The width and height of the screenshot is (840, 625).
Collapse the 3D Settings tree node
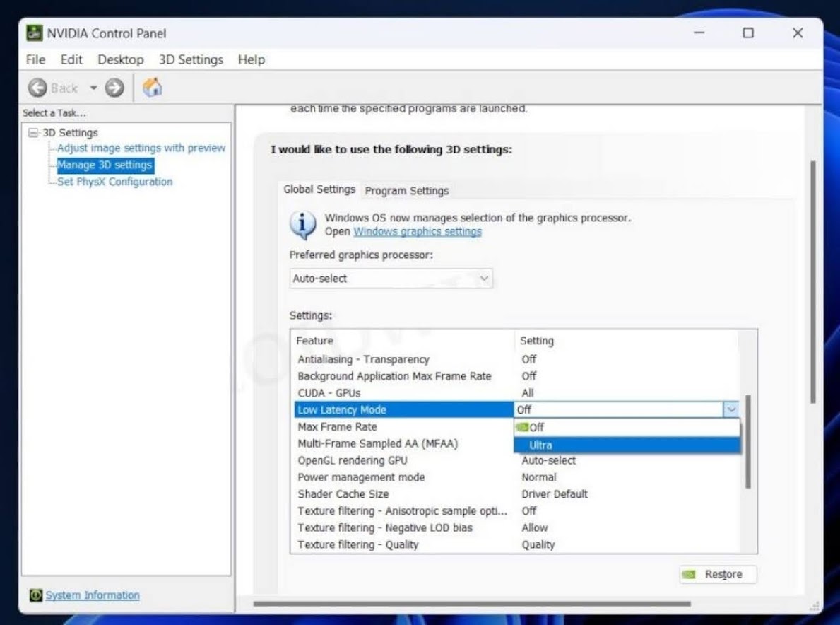tap(33, 132)
